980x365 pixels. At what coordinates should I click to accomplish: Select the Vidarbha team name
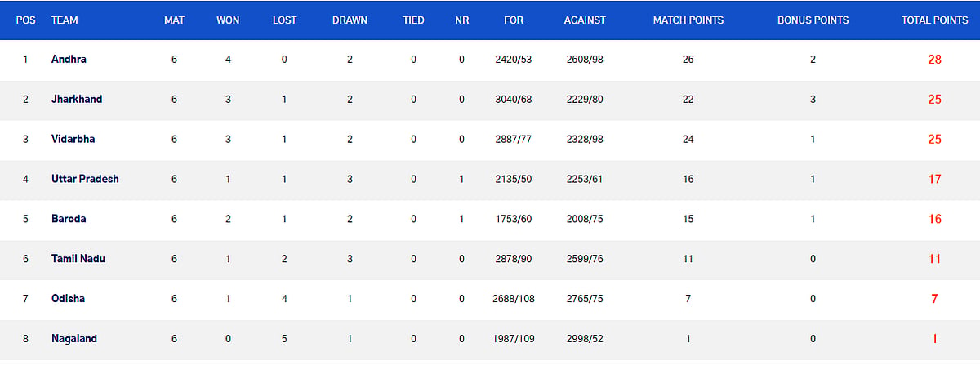(x=73, y=140)
